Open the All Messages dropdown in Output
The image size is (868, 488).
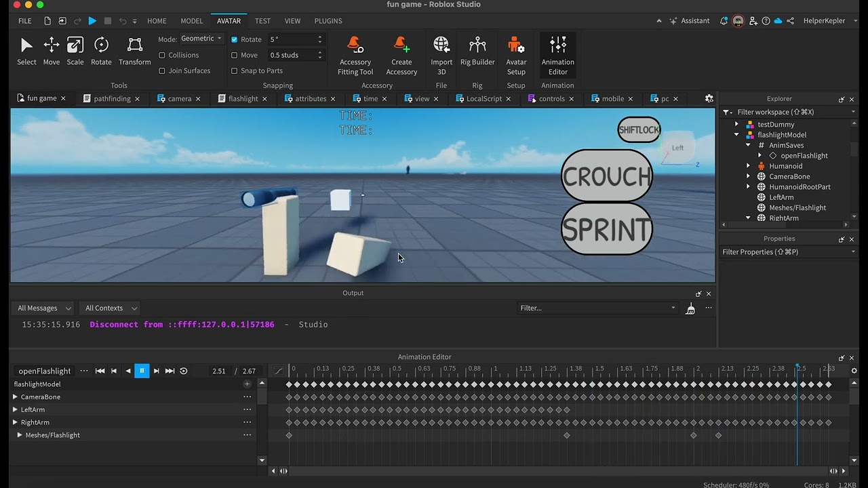[x=42, y=308]
